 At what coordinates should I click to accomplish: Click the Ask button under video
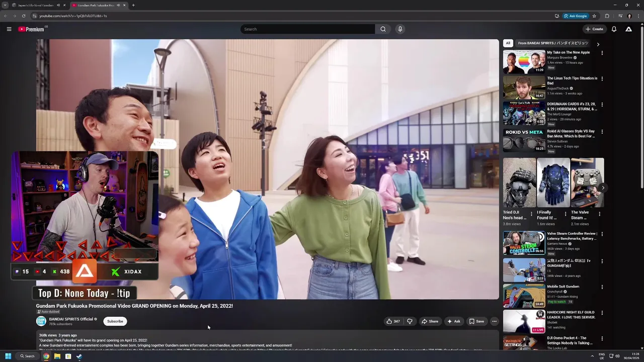click(453, 321)
